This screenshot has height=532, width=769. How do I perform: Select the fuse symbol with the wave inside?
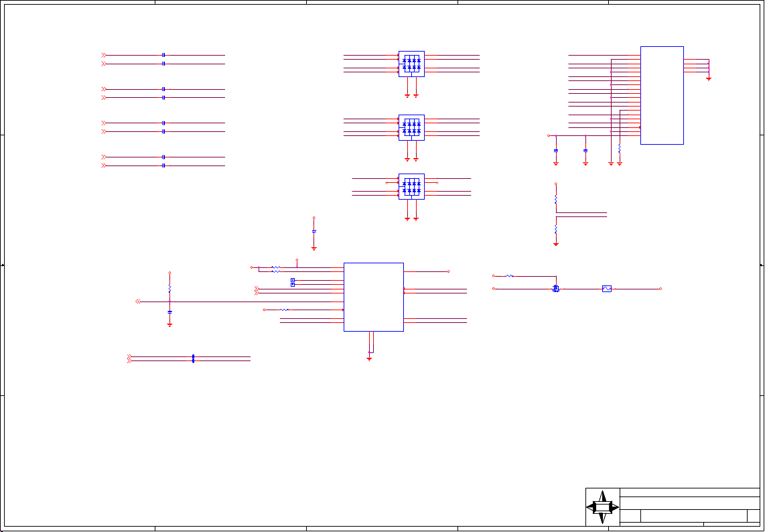tap(607, 289)
